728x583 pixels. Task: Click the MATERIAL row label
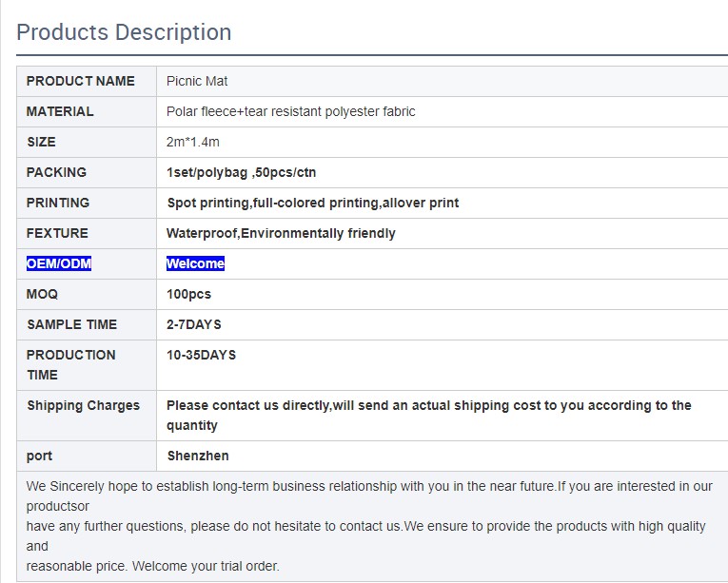tap(60, 111)
